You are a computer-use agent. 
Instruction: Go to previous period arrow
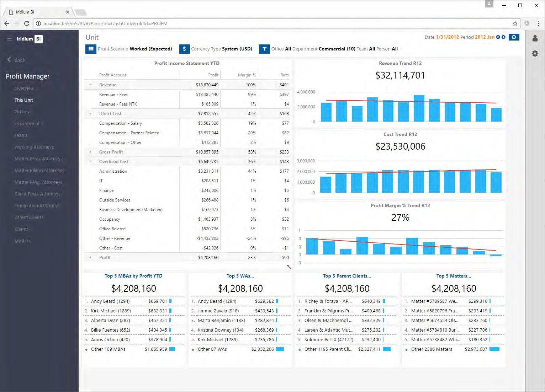[498, 37]
